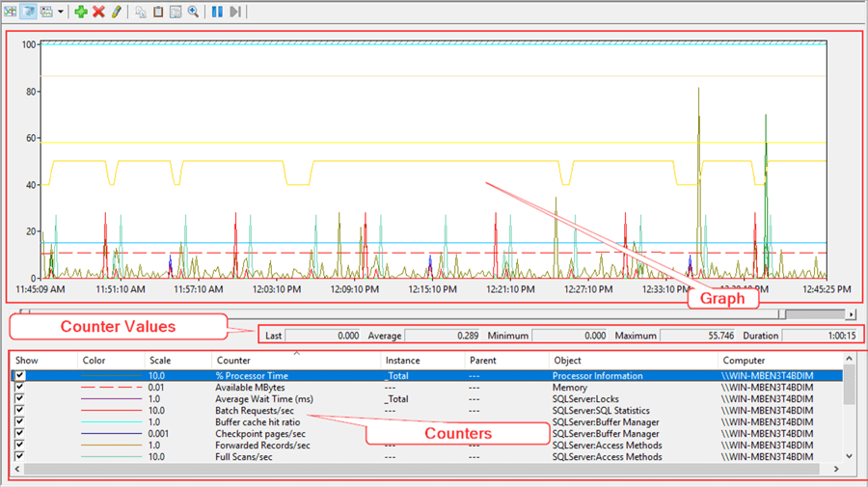Open the Properties dialog icon
Screen dimensions: 868x487
pos(176,12)
